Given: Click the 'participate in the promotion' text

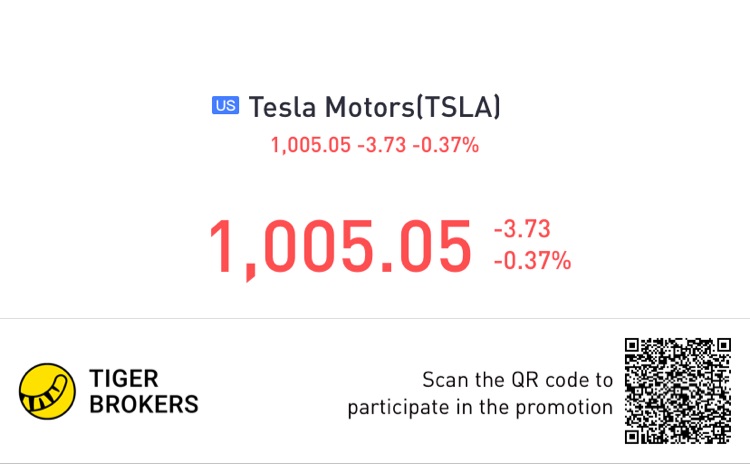Looking at the screenshot, I should [480, 408].
